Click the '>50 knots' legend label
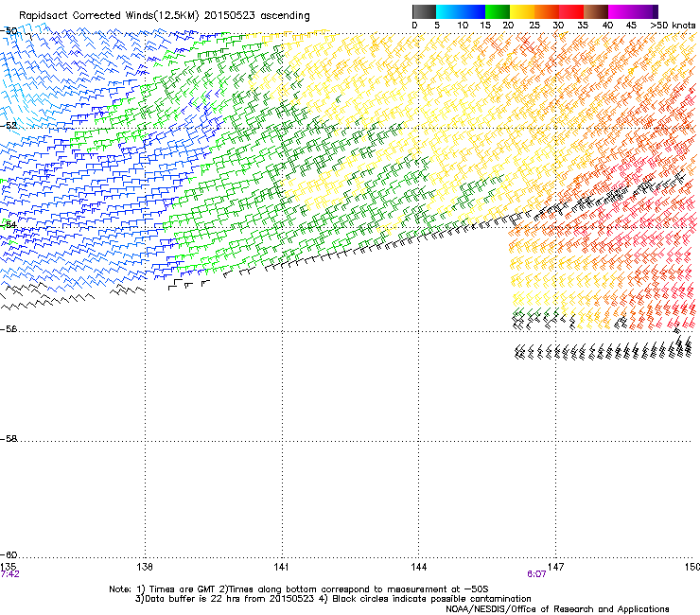Viewport: 700px width, 615px height. tap(673, 25)
